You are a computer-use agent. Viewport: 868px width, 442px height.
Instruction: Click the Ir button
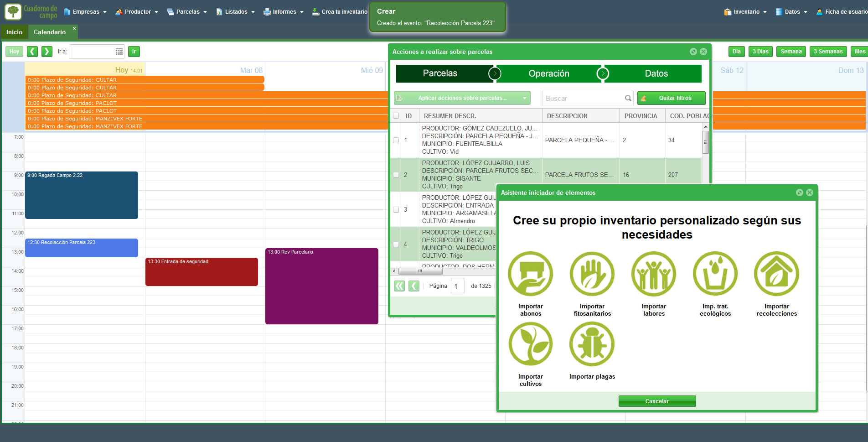134,52
